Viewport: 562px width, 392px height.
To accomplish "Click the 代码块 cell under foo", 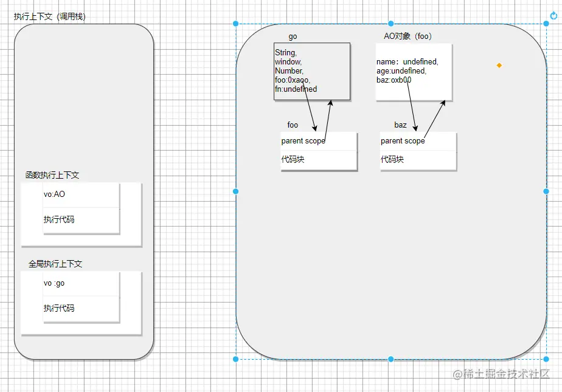I will click(319, 160).
